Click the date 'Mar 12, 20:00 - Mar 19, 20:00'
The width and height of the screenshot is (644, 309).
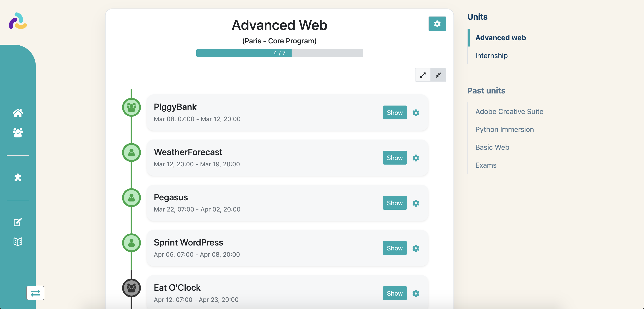click(x=197, y=164)
